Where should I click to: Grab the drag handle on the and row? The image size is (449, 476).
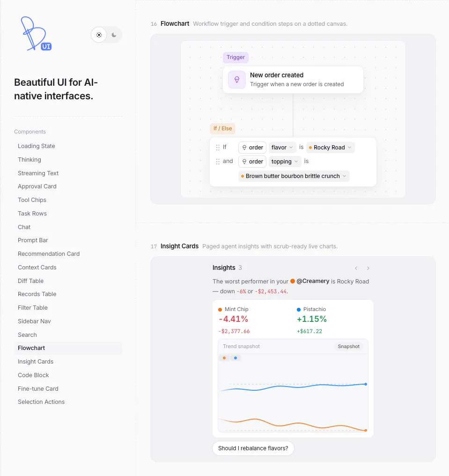[218, 162]
